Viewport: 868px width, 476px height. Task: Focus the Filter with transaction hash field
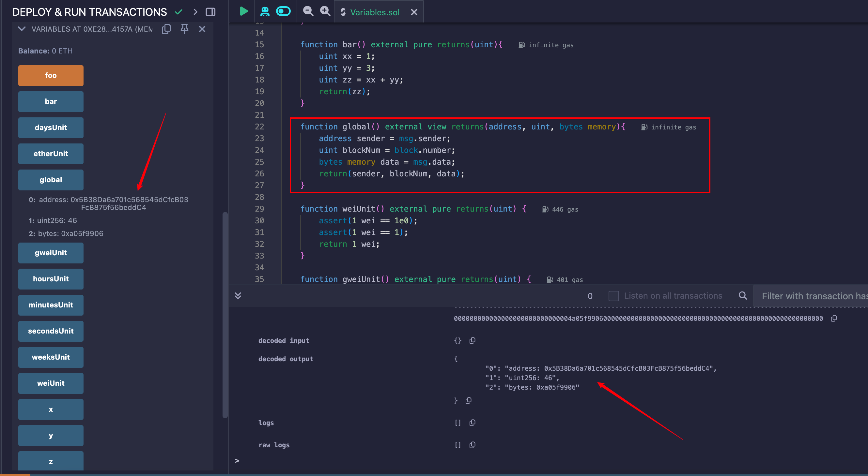point(811,296)
